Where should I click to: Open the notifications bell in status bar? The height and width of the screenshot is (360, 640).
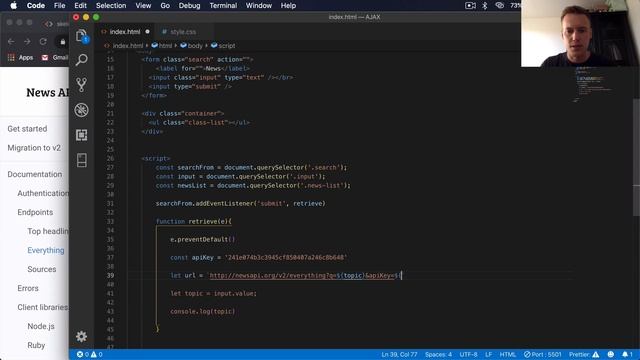click(627, 354)
